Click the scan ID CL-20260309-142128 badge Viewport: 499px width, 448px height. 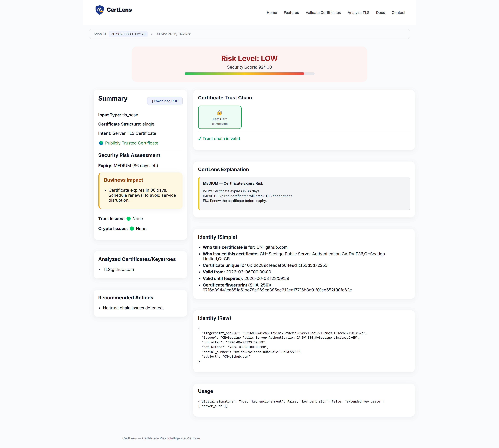click(x=128, y=34)
